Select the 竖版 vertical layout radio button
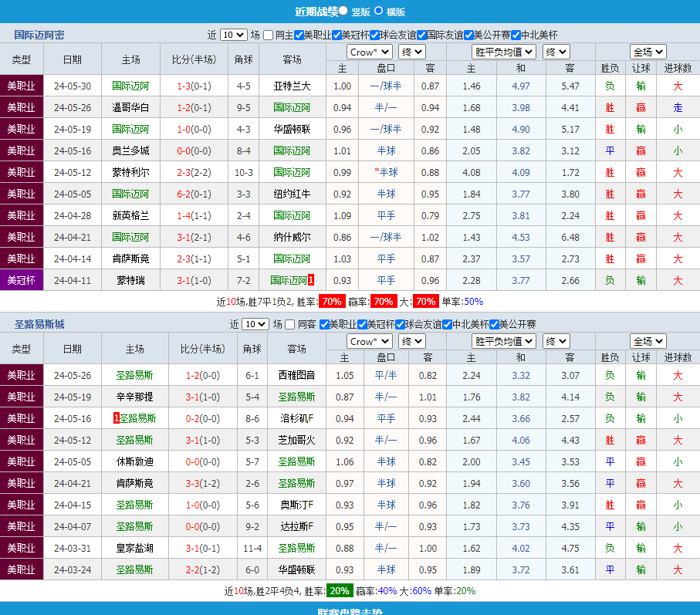The image size is (700, 615). (x=343, y=11)
